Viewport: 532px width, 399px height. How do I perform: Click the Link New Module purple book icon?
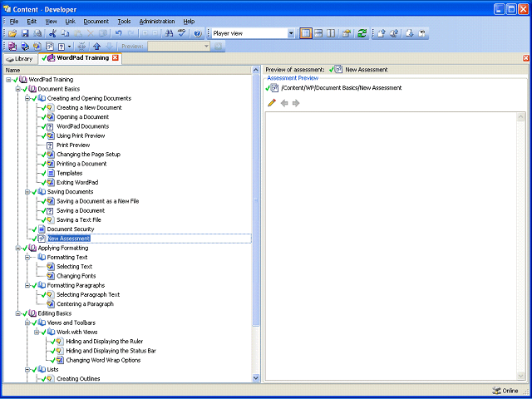click(x=12, y=47)
